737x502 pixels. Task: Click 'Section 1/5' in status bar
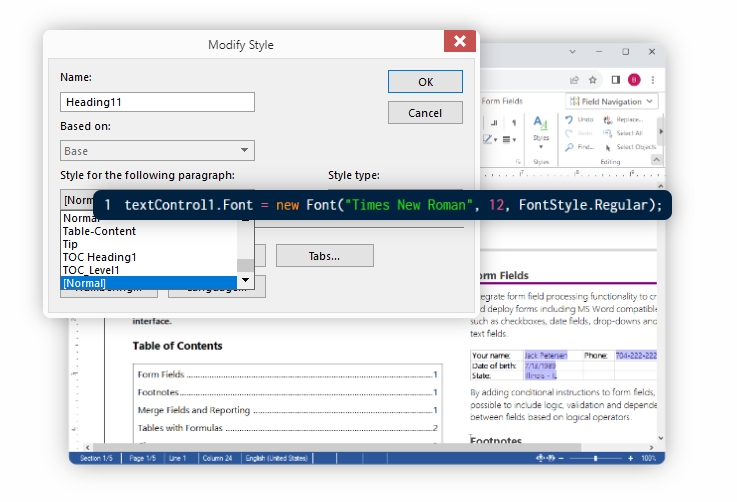(x=96, y=458)
